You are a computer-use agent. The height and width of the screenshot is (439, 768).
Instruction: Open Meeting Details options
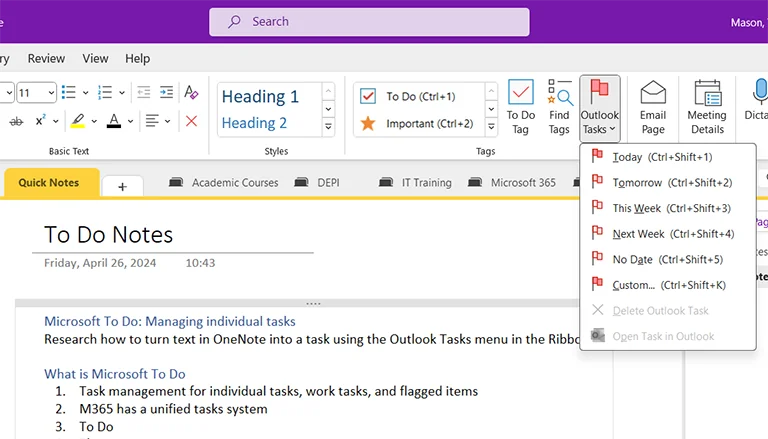point(707,107)
